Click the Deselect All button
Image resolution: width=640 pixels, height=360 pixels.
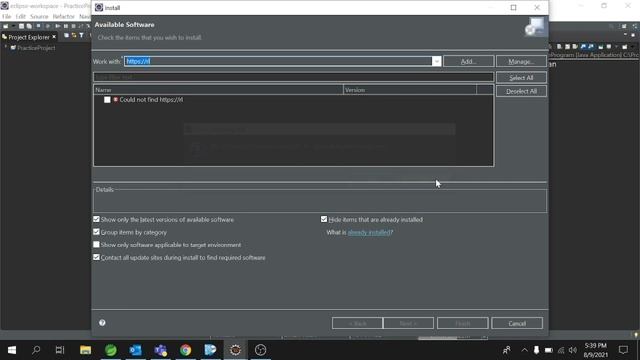[521, 91]
